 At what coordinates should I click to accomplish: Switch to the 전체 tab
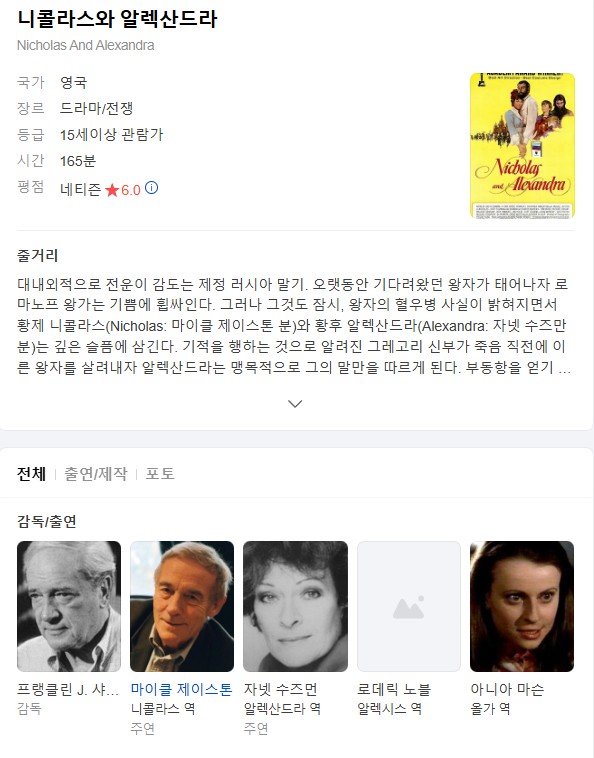click(31, 474)
